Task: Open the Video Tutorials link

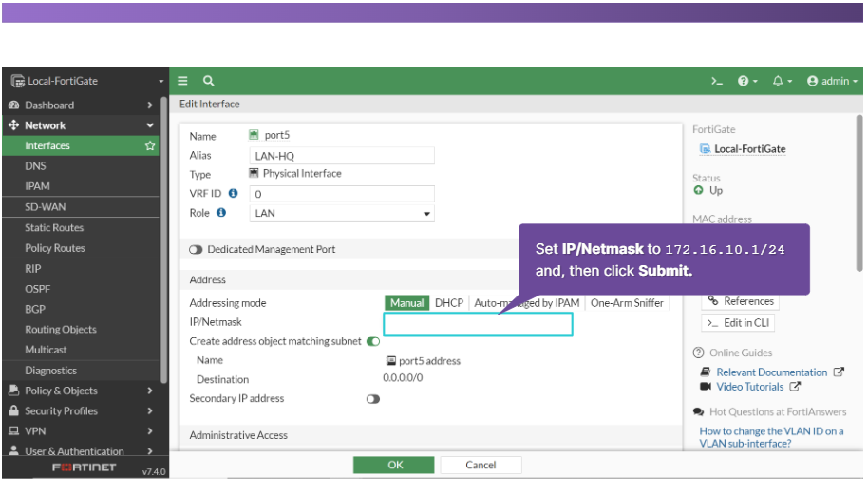Action: (750, 387)
